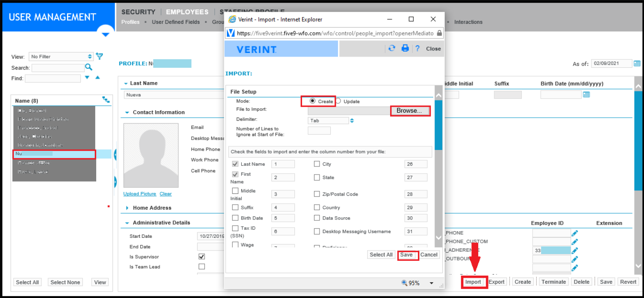Viewport: 644px width, 298px height.
Task: Click Find next down arrow
Action: point(88,78)
